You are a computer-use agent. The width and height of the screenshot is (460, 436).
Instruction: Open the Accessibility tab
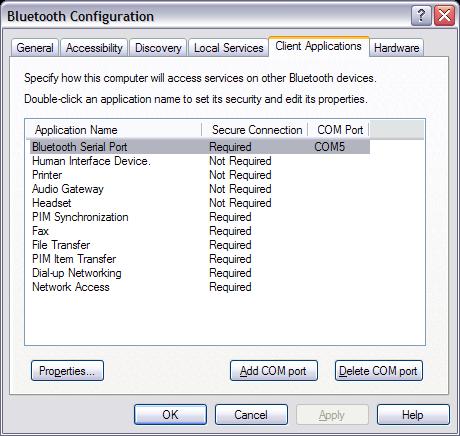94,48
